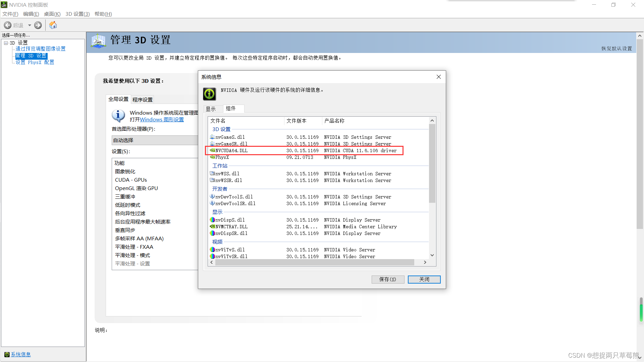Select nvWSSR.dll file icon
This screenshot has height=362, width=644.
pos(212,180)
